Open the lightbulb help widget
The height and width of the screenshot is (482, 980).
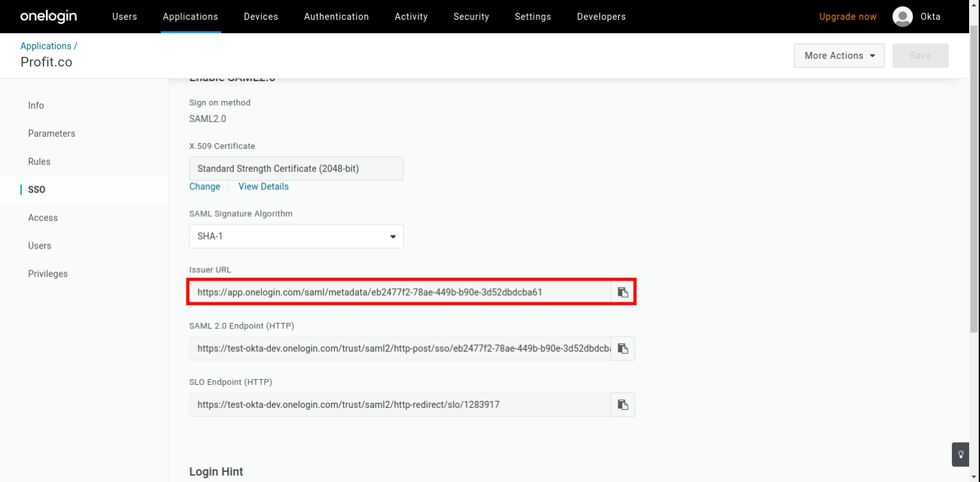(960, 455)
